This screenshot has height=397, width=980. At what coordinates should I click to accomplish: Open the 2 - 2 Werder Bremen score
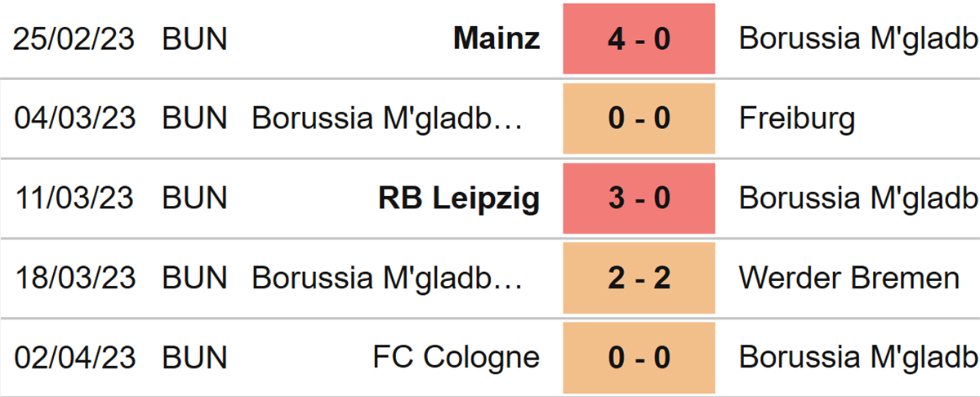point(639,278)
